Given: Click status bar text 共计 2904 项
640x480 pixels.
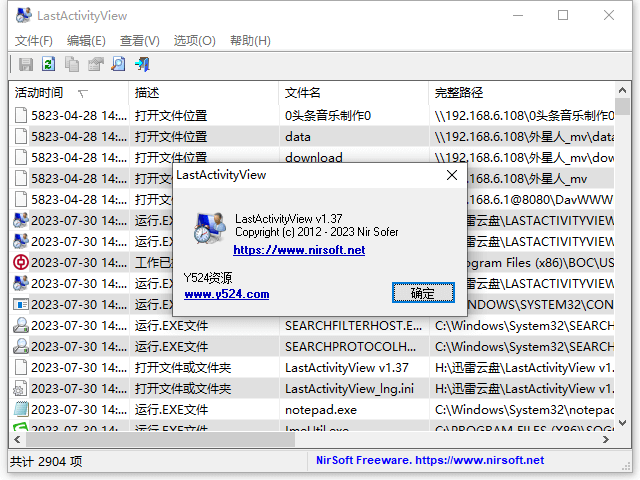Looking at the screenshot, I should point(46,461).
